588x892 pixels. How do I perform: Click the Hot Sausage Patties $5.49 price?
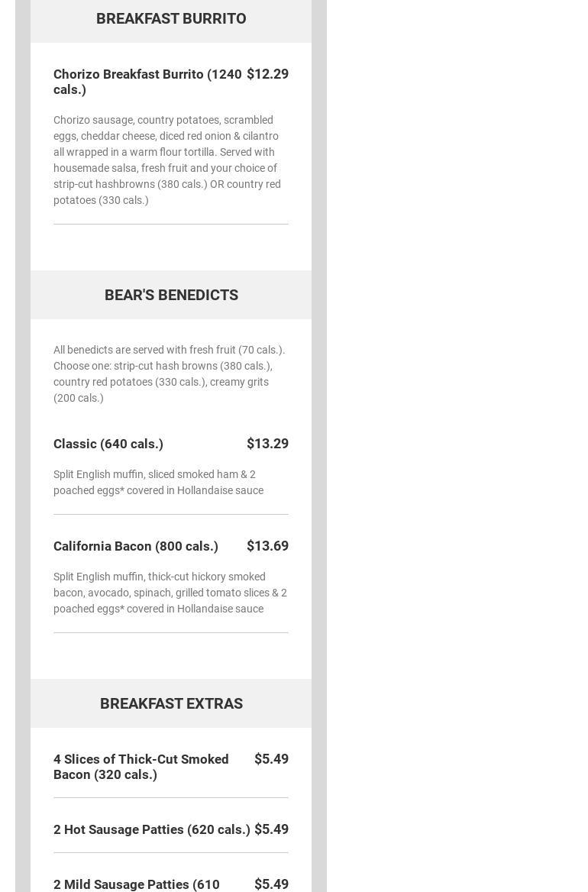tap(271, 829)
